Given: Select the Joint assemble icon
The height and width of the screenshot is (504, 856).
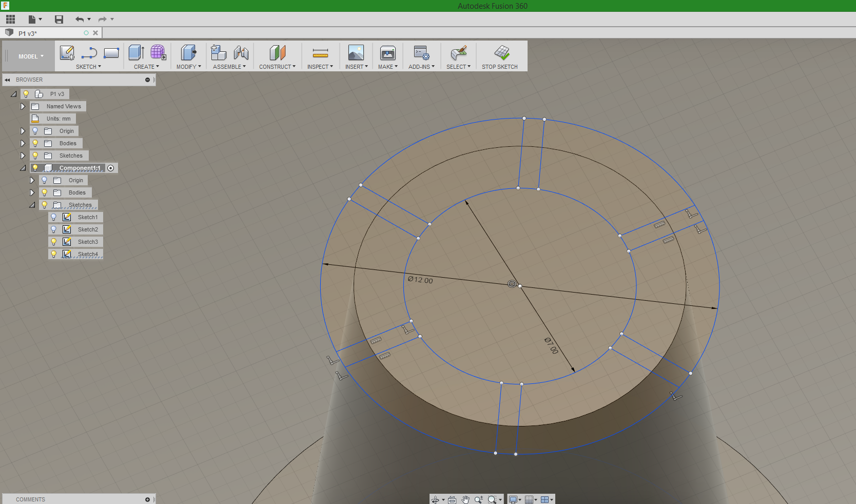Looking at the screenshot, I should [241, 52].
